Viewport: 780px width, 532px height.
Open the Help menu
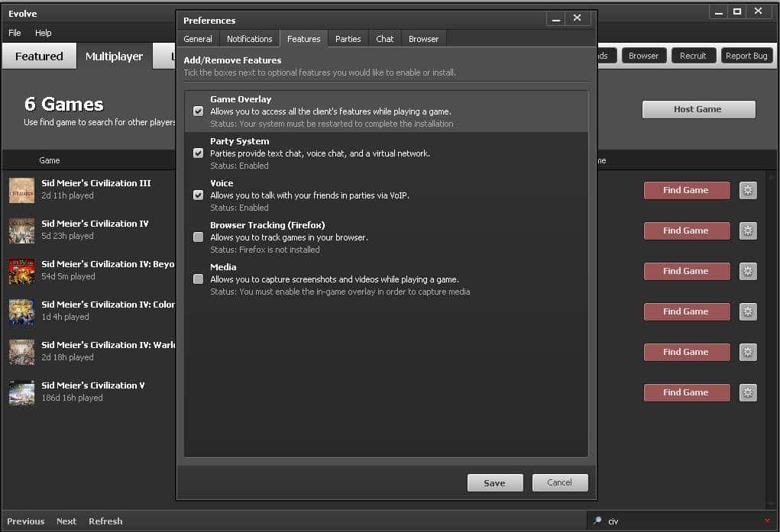click(43, 33)
